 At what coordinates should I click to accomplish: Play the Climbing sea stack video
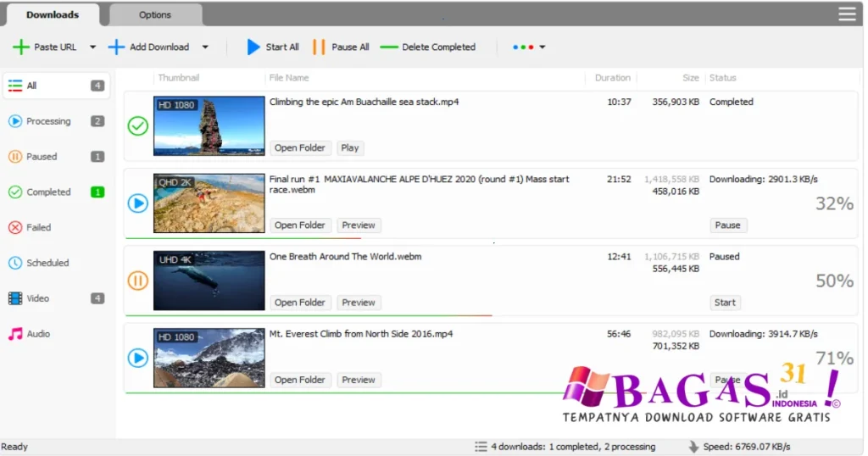tap(350, 147)
